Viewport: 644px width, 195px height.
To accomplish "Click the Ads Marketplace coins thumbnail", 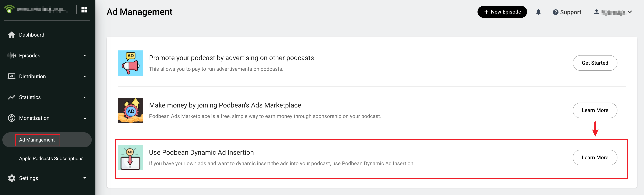I will click(130, 110).
